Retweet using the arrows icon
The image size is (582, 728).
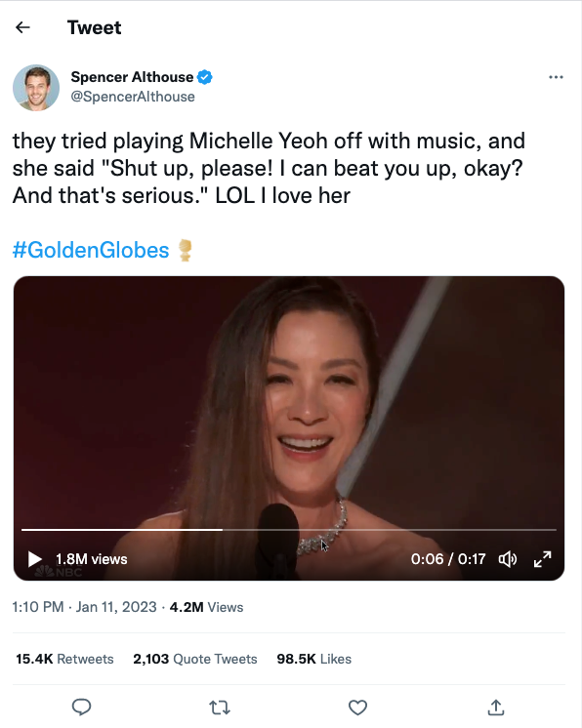(220, 708)
